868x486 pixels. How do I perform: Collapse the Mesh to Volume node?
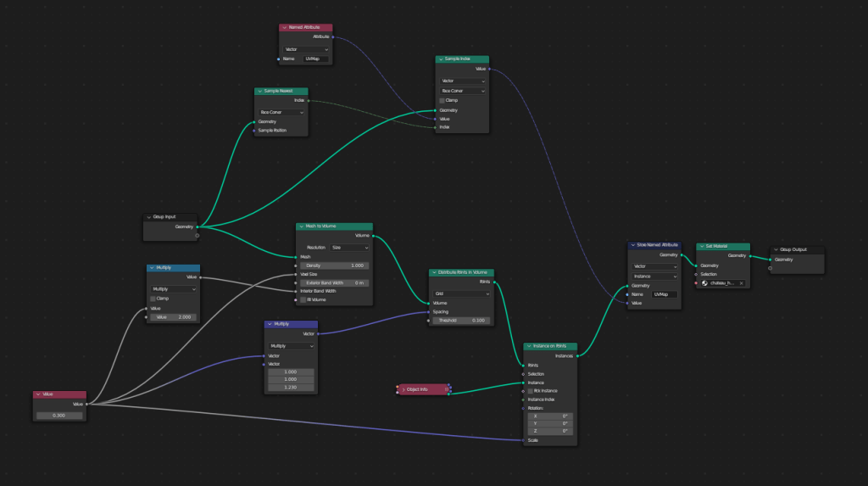pos(301,226)
